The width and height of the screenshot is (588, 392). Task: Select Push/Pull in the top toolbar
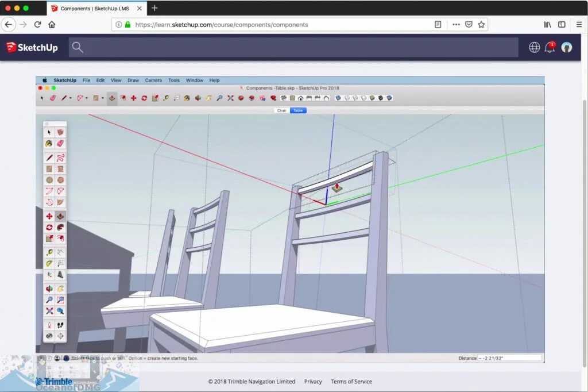(x=112, y=98)
